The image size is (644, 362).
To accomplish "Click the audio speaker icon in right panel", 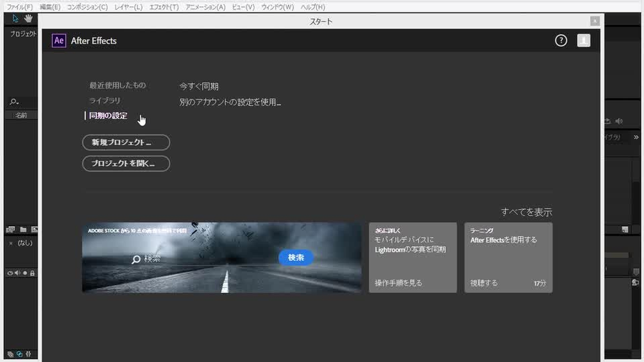I will pyautogui.click(x=619, y=121).
